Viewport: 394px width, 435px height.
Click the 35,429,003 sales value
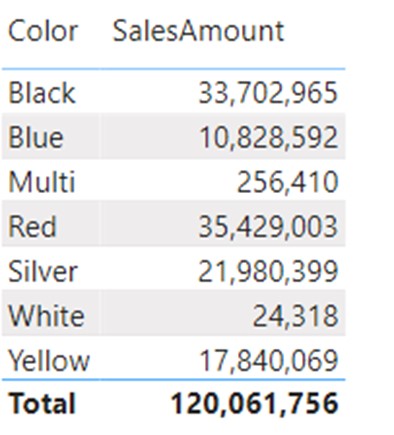click(x=268, y=227)
